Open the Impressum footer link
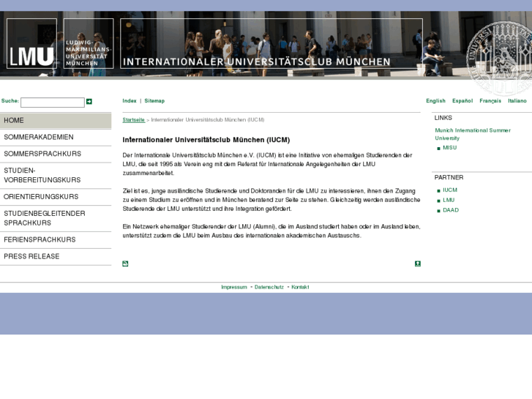Screen dimensions: 532x399 click(234, 287)
